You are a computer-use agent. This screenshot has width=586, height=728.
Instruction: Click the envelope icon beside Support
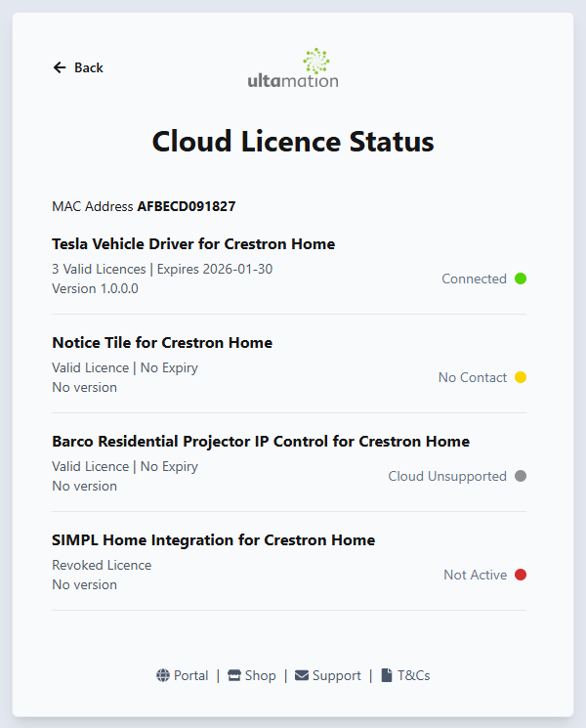click(302, 675)
